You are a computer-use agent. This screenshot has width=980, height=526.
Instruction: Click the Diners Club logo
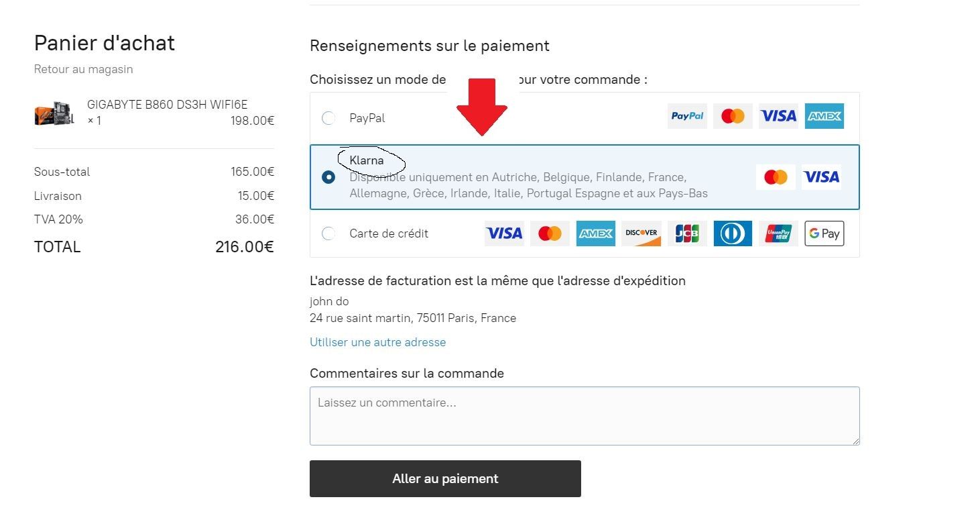pyautogui.click(x=733, y=233)
